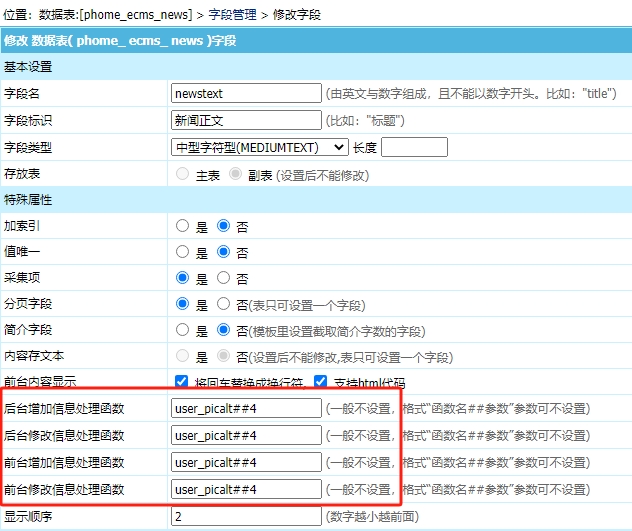
Task: Click the 前台增加信息处理函数 input field
Action: click(x=246, y=462)
